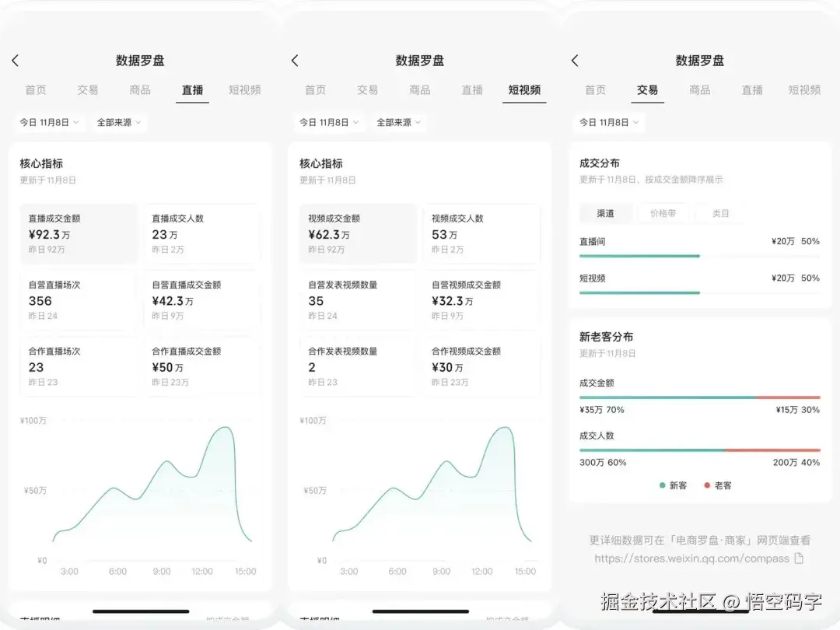This screenshot has width=840, height=630.
Task: Open the 全部来源 dropdown on the 直播 panel
Action: point(118,122)
